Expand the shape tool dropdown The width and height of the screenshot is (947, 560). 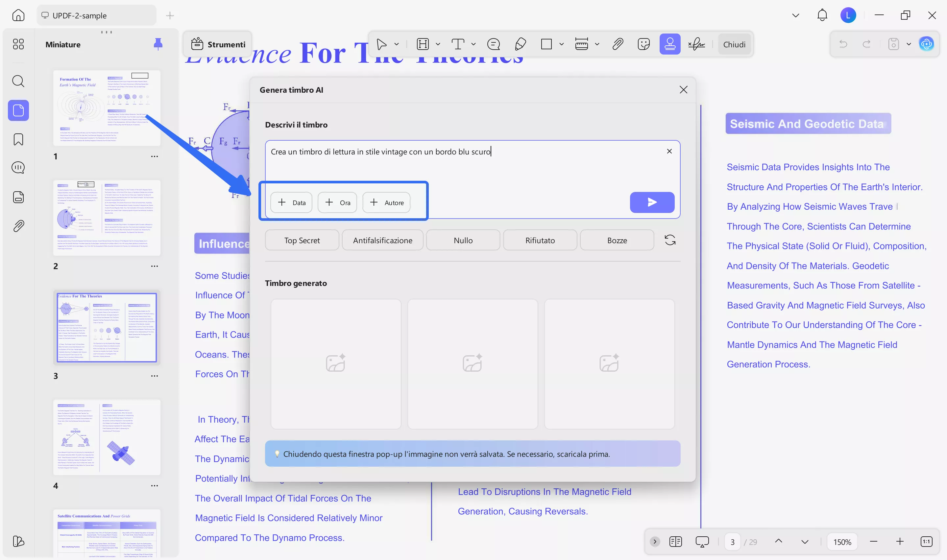point(562,44)
